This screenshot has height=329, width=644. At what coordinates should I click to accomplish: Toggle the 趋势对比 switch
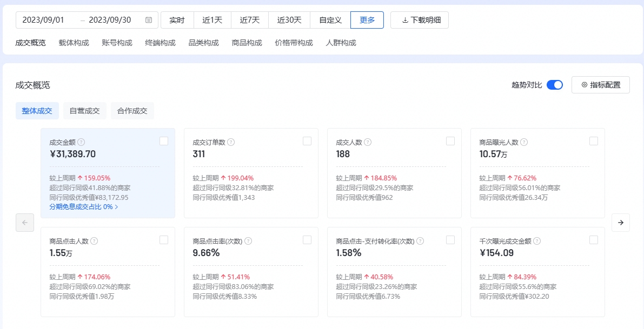[x=554, y=85]
